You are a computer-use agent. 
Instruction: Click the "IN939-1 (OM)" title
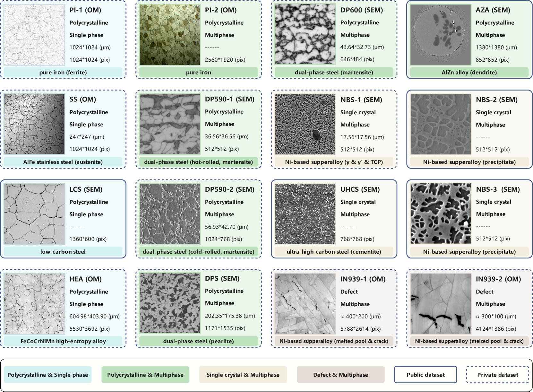pyautogui.click(x=363, y=279)
